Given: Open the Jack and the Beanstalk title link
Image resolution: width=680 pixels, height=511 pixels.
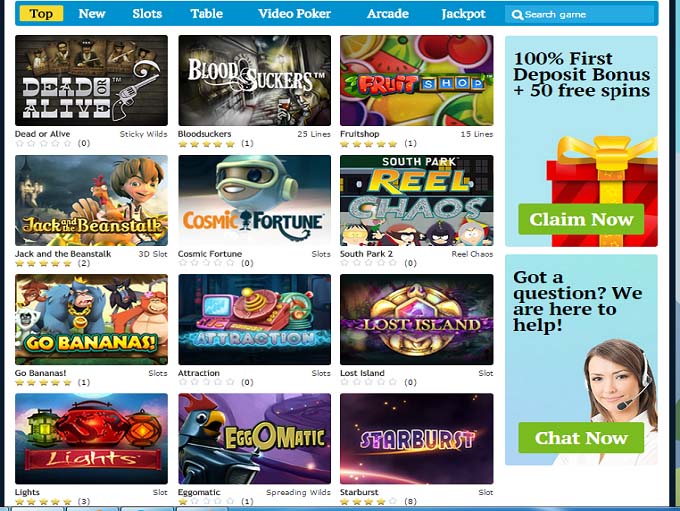Looking at the screenshot, I should click(63, 254).
